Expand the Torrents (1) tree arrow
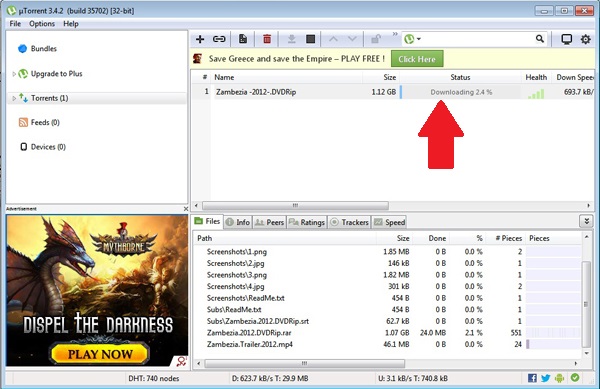The image size is (600, 389). click(x=14, y=98)
